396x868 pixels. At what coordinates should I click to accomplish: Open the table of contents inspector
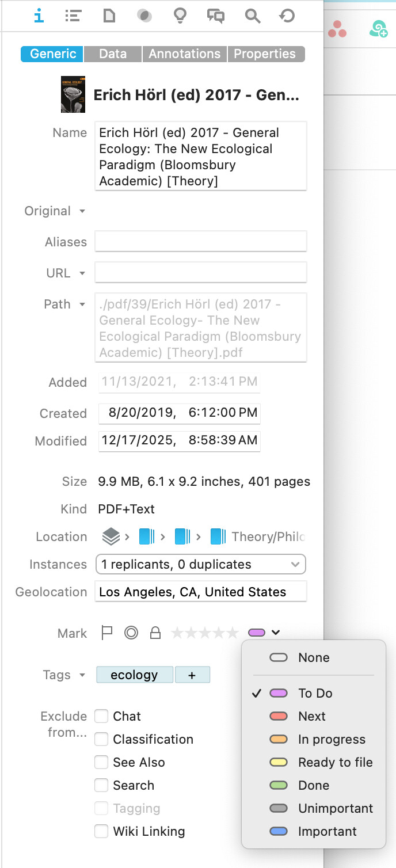[73, 16]
